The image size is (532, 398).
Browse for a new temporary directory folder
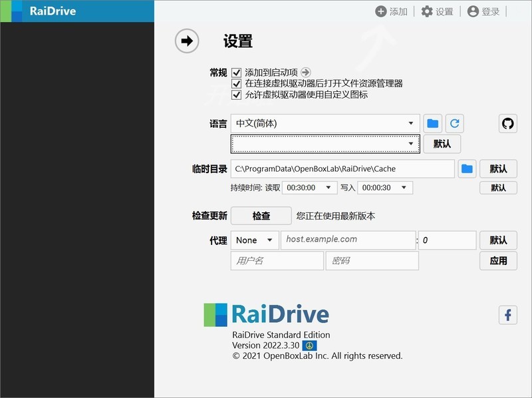click(466, 168)
